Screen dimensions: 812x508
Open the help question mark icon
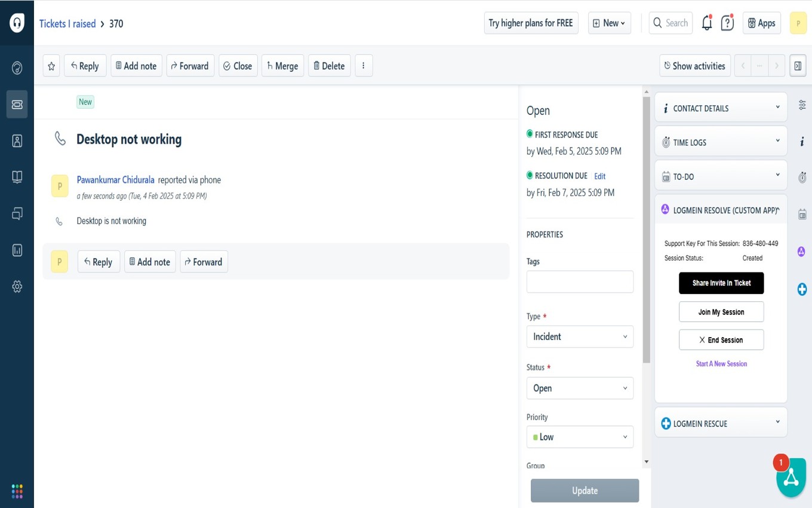pyautogui.click(x=727, y=23)
